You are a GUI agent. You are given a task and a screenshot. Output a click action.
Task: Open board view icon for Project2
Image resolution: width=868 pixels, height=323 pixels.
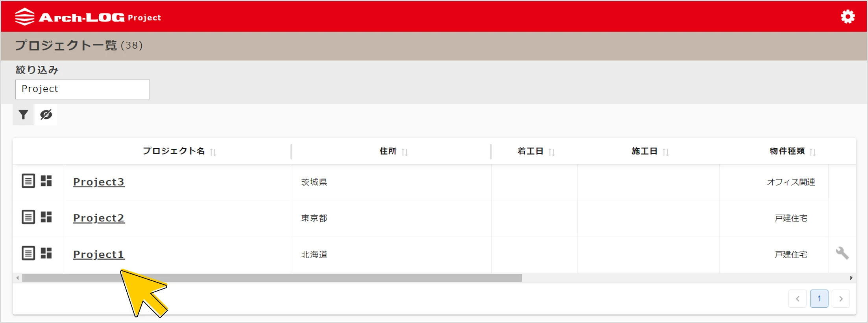click(x=46, y=217)
